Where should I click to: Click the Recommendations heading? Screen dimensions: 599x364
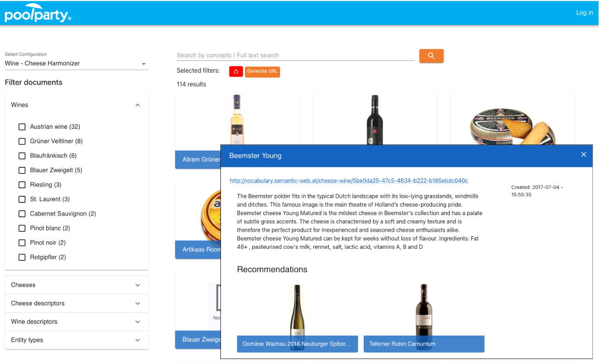[x=272, y=269]
